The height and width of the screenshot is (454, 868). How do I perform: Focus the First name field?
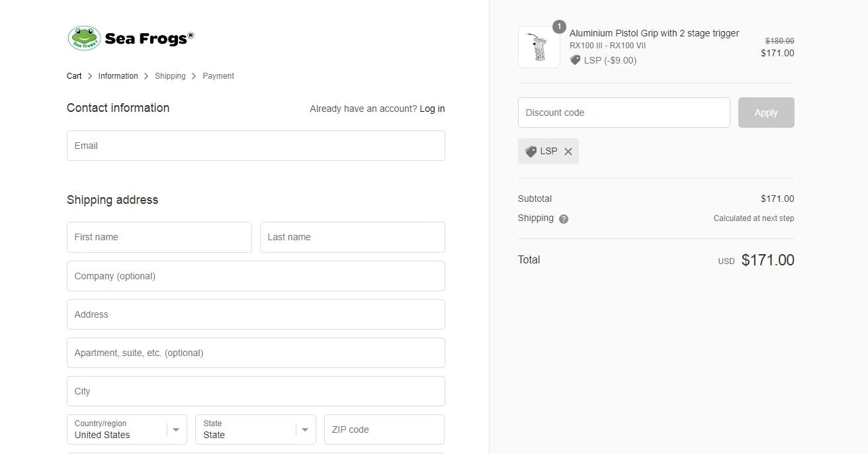pyautogui.click(x=159, y=237)
